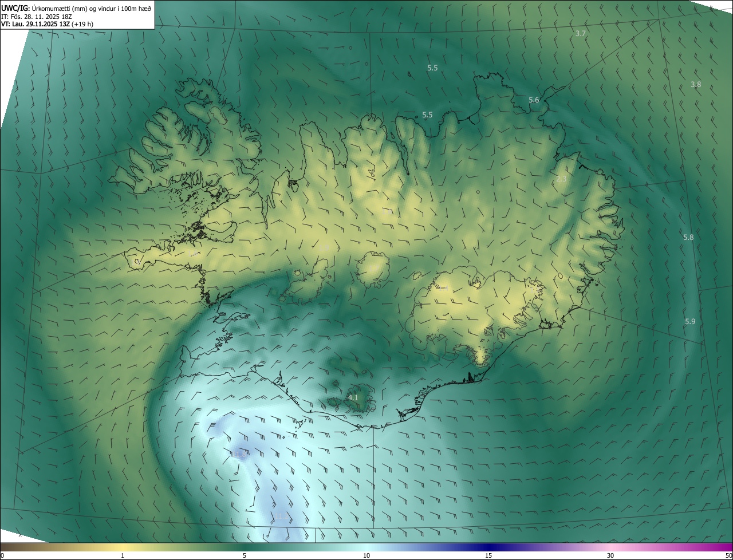Click the 5.9 value label on the map
This screenshot has width=733, height=560.
690,322
